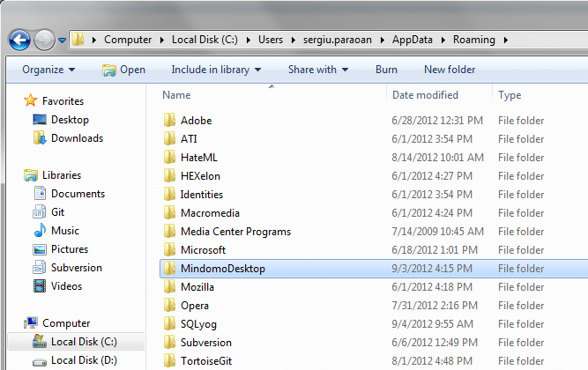Click Subversion folder name in file list
Image resolution: width=588 pixels, height=370 pixels.
(206, 343)
